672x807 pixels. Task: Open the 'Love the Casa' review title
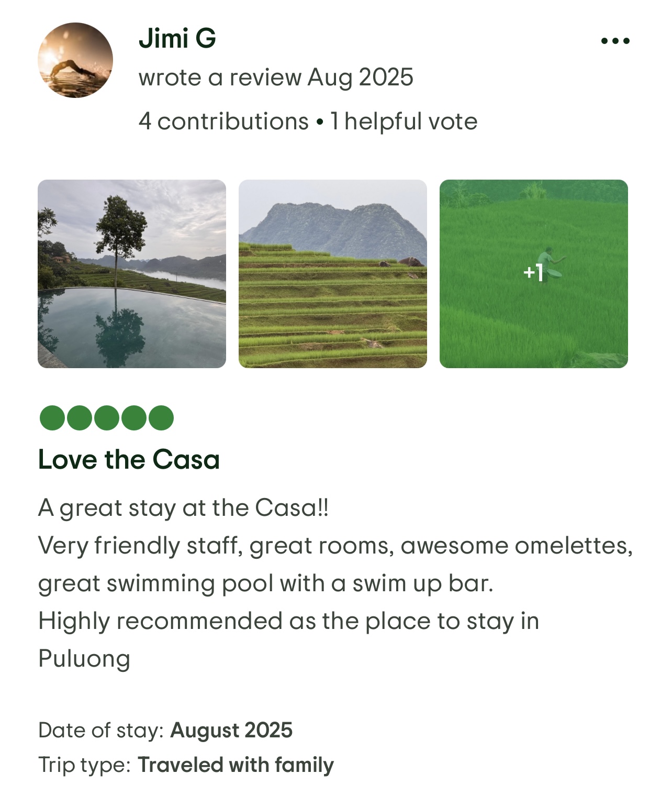pos(129,460)
